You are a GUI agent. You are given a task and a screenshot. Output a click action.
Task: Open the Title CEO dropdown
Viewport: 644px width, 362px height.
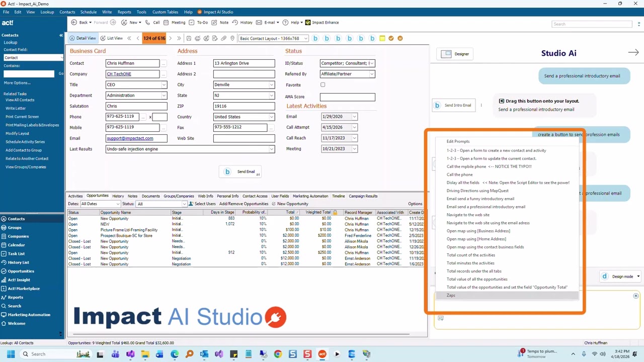[x=164, y=85]
